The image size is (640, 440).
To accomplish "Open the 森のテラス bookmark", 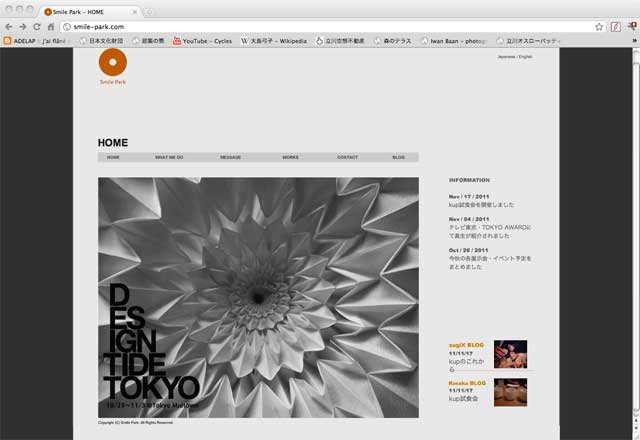I will tap(392, 41).
